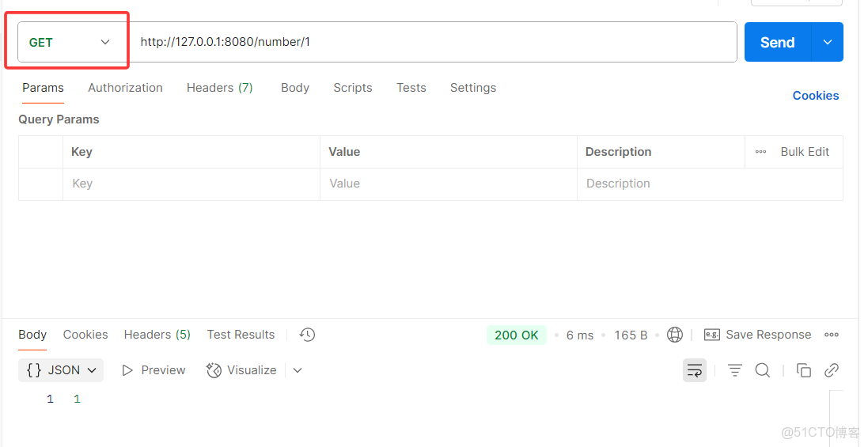868x447 pixels.
Task: Click the three dots beside Bulk Edit
Action: (760, 152)
